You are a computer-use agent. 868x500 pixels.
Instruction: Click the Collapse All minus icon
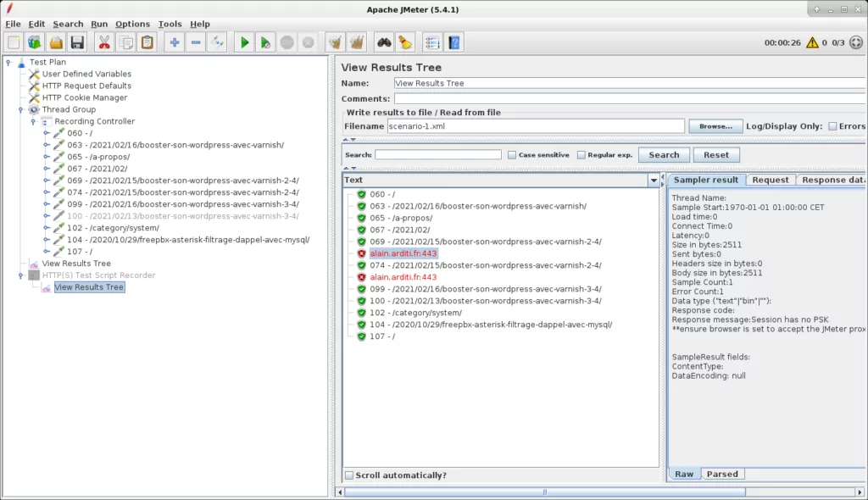[x=196, y=42]
